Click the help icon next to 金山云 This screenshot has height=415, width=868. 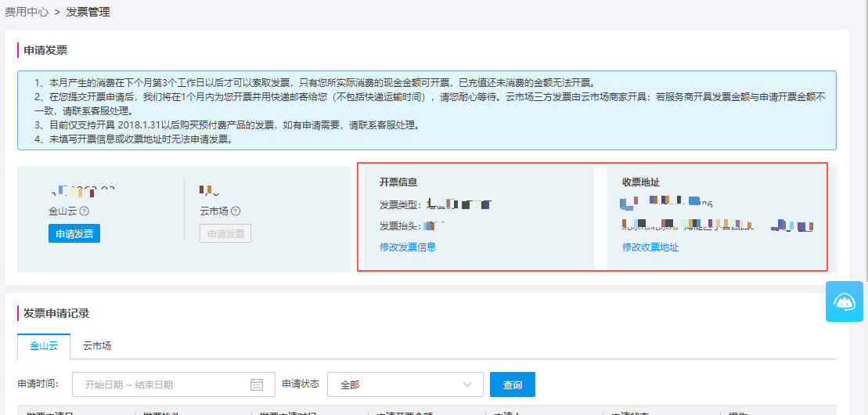pos(85,211)
